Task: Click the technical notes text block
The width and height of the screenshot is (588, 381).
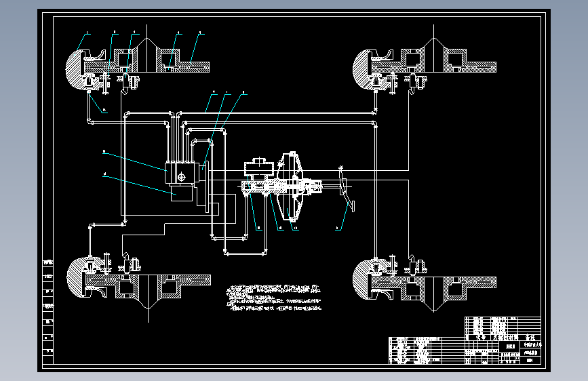Action: coord(274,298)
